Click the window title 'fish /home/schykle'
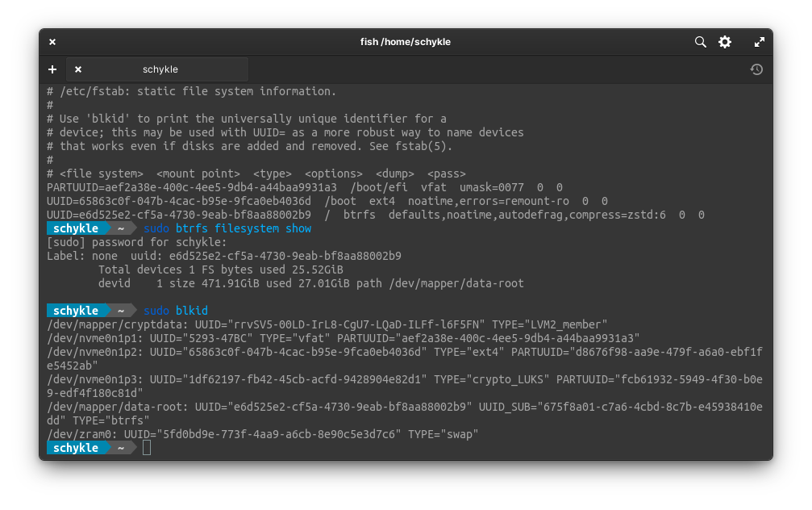The width and height of the screenshot is (812, 510). click(x=406, y=42)
